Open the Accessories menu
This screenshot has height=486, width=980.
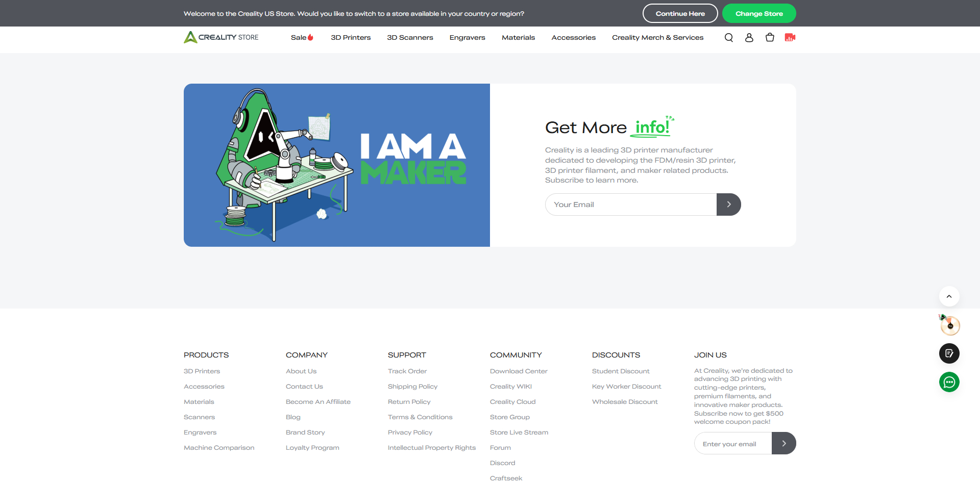tap(574, 37)
